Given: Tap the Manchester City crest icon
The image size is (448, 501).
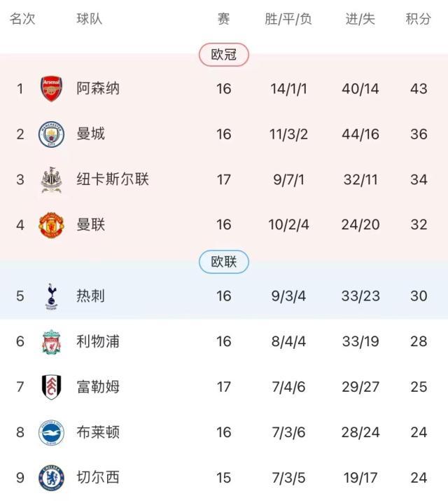Looking at the screenshot, I should click(x=51, y=134).
